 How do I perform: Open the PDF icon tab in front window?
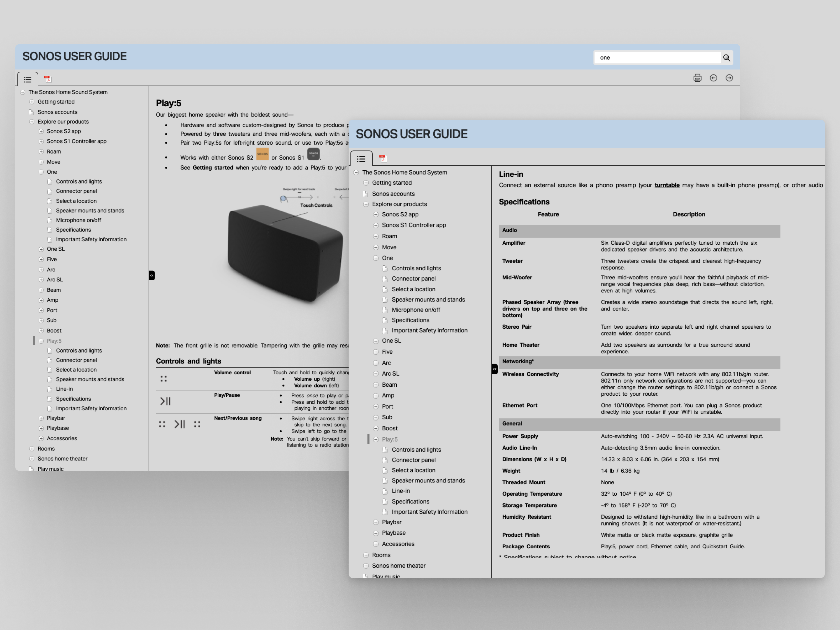(x=382, y=158)
